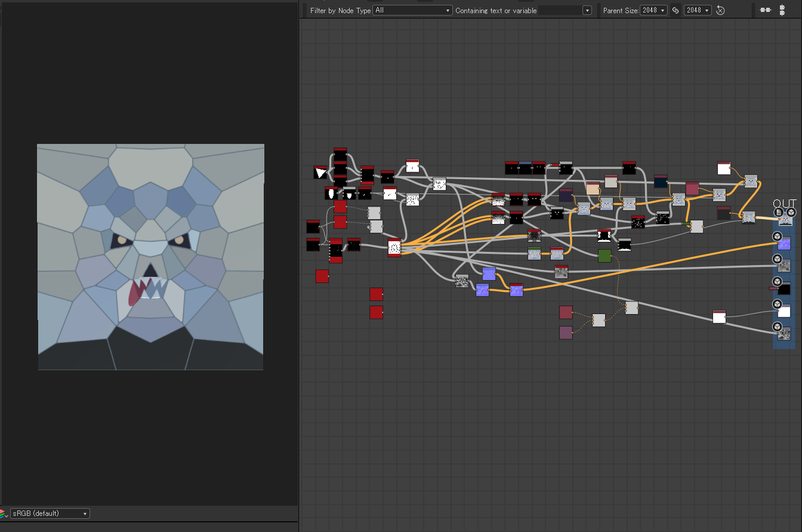Image resolution: width=802 pixels, height=532 pixels.
Task: Click the wolf face texture in 2D view
Action: 150,257
